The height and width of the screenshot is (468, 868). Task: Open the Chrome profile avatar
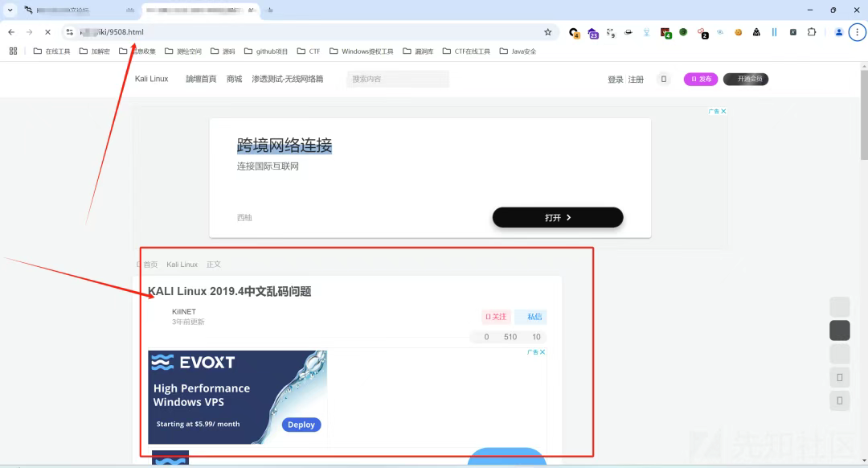(838, 32)
